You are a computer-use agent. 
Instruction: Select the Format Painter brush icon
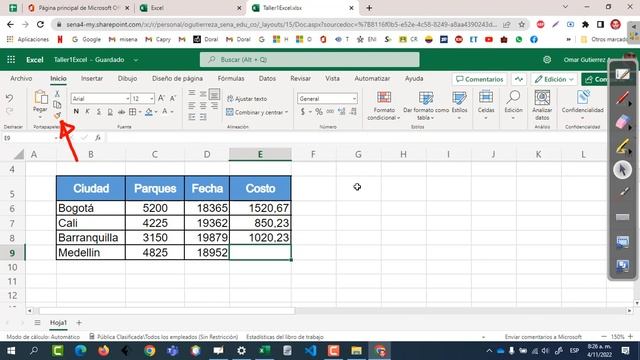tap(57, 116)
